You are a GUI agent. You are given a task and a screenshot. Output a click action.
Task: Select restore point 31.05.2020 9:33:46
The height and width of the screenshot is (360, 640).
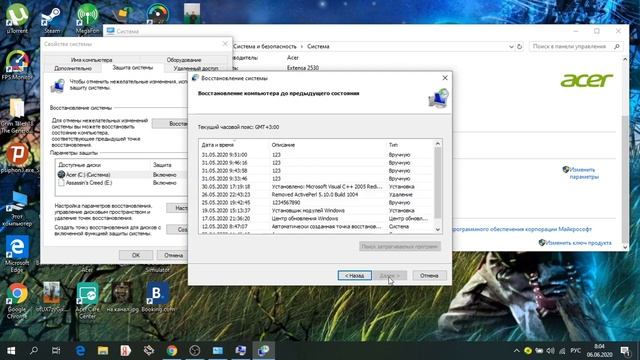[316, 178]
